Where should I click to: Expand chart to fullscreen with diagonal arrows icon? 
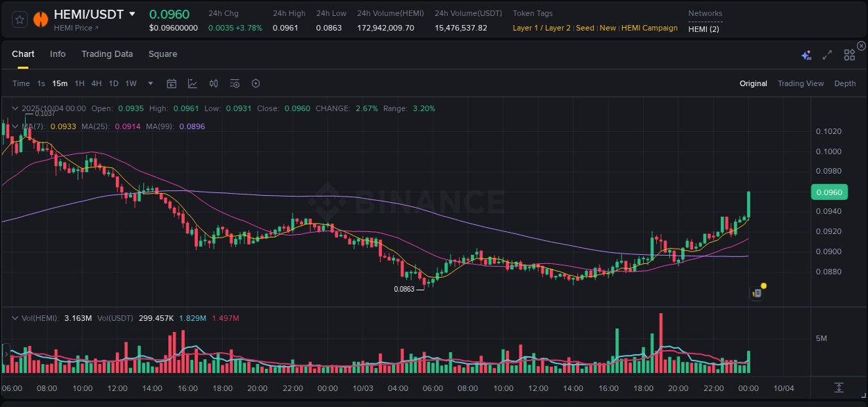826,54
